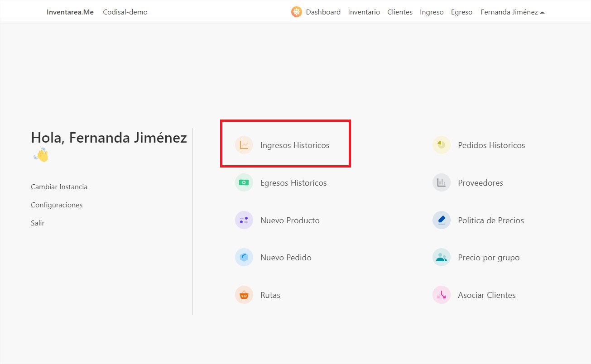
Task: Select the Rutas orange basket icon
Action: point(244,294)
